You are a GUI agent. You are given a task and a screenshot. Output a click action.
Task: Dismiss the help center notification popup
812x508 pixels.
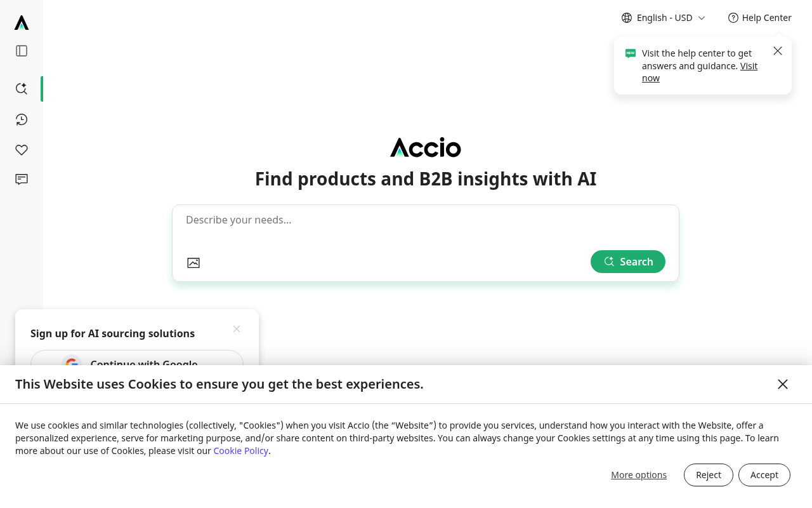pyautogui.click(x=777, y=50)
